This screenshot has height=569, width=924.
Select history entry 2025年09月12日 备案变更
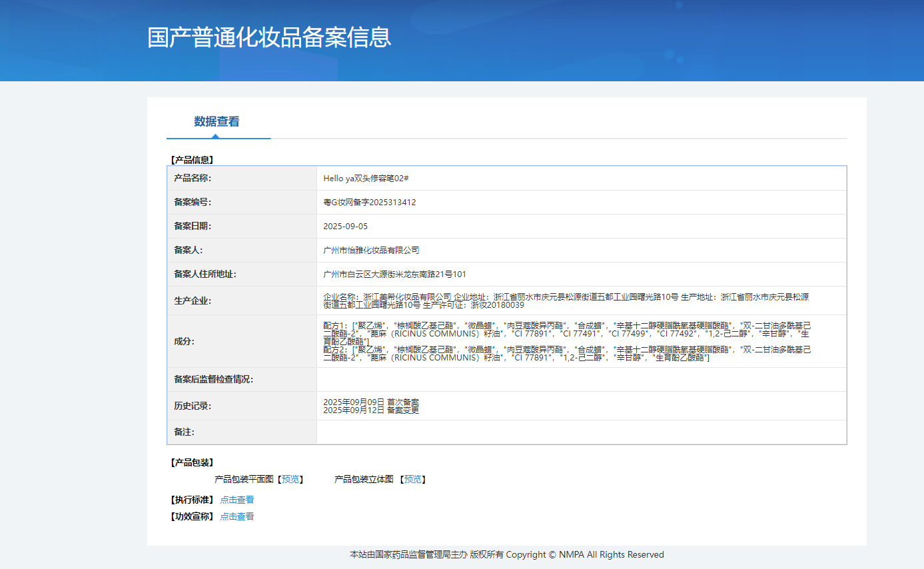click(x=371, y=410)
